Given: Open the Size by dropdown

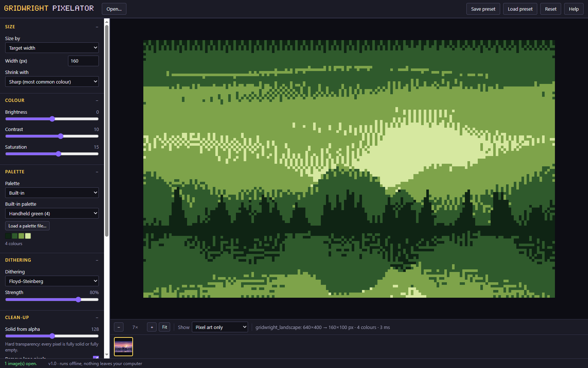Looking at the screenshot, I should click(52, 48).
